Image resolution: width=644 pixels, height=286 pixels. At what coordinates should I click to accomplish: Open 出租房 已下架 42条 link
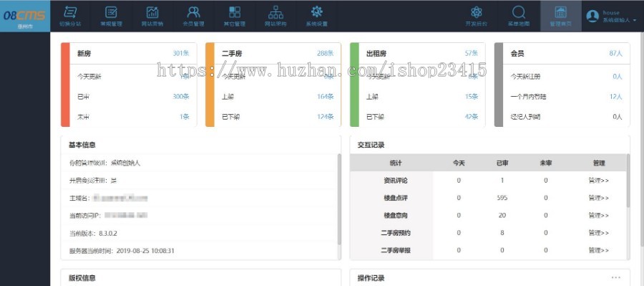click(472, 117)
